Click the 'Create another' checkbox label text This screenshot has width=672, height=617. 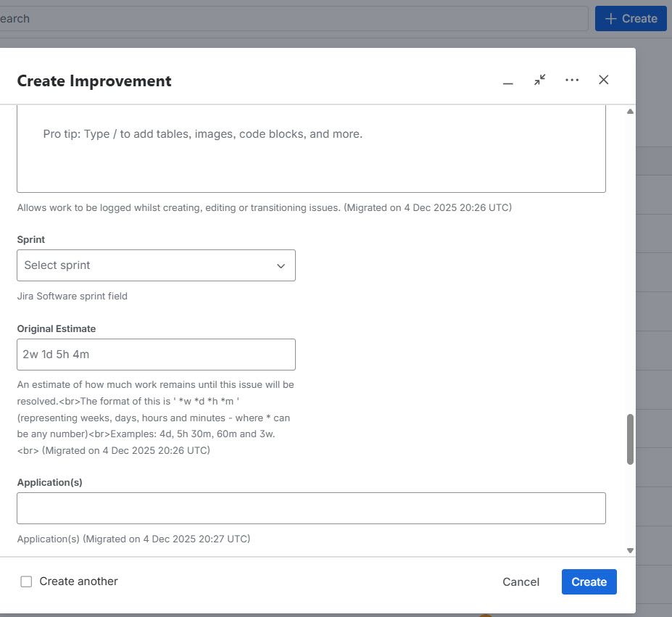78,581
